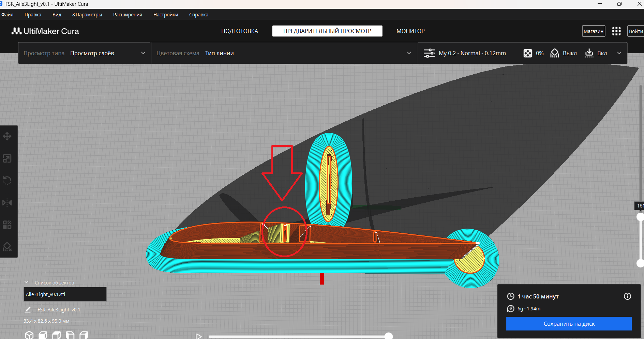644x339 pixels.
Task: Select the Mirror tool in left toolbar
Action: coord(7,203)
